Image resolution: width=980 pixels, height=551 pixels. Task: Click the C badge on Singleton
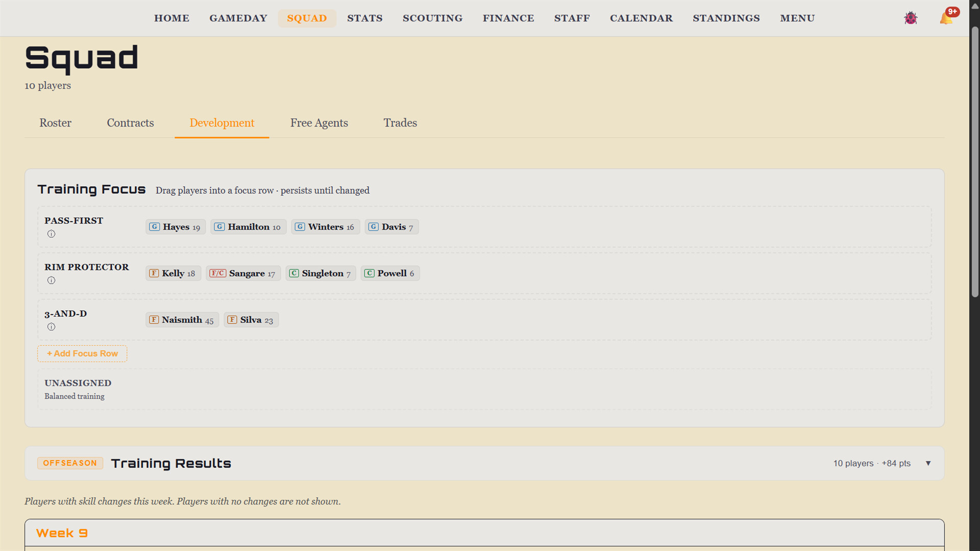tap(294, 273)
